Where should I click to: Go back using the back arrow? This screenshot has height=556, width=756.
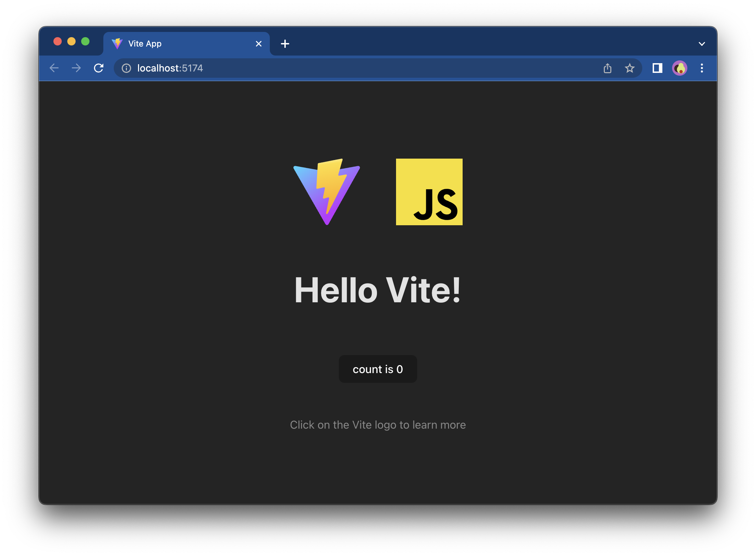[x=54, y=68]
